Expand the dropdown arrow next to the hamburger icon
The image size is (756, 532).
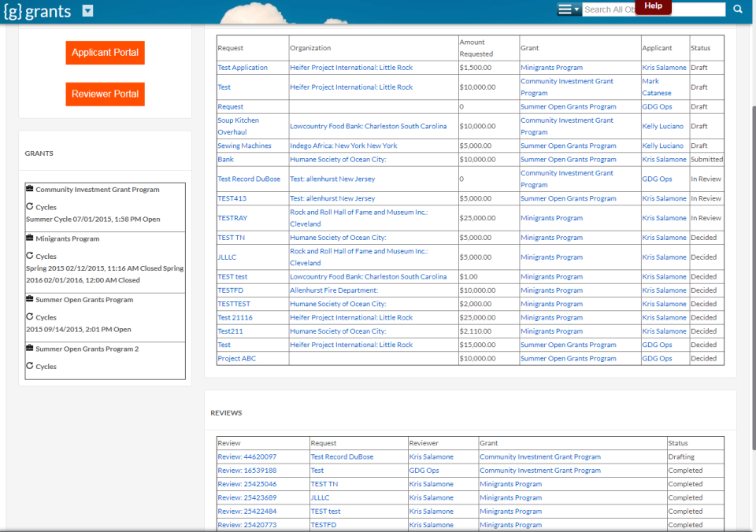coord(576,9)
